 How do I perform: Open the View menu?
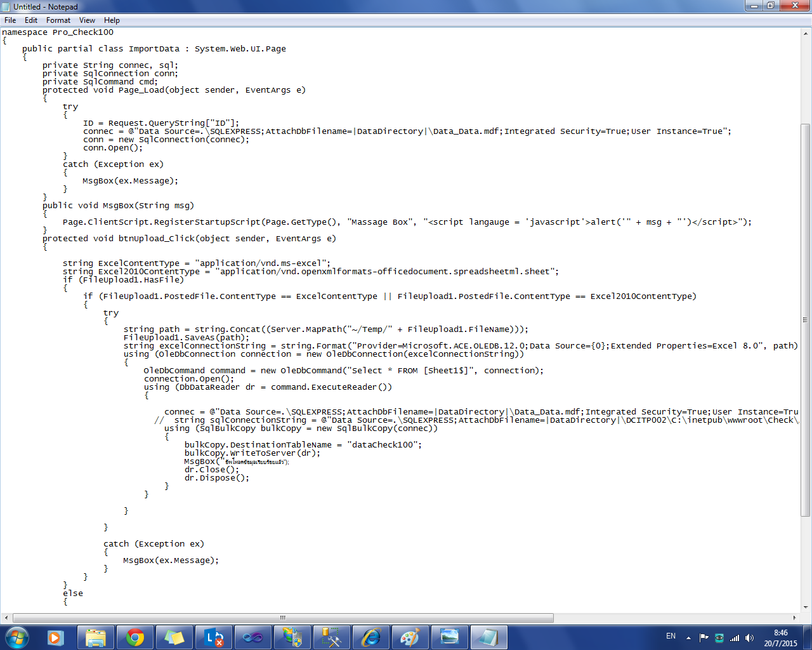(88, 20)
